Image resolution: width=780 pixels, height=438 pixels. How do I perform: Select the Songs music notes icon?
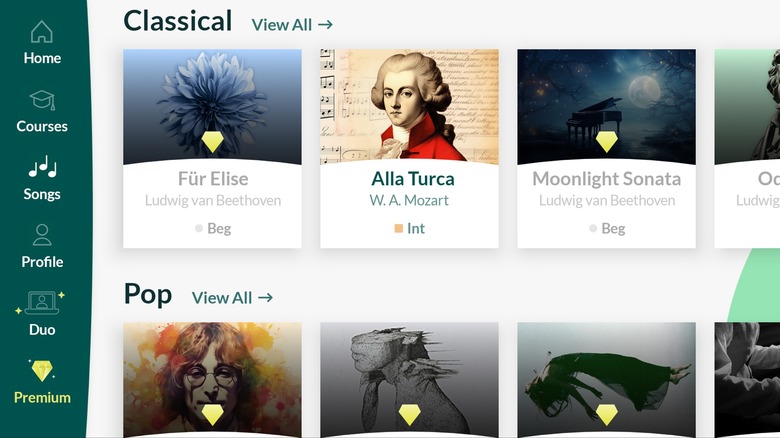[42, 168]
